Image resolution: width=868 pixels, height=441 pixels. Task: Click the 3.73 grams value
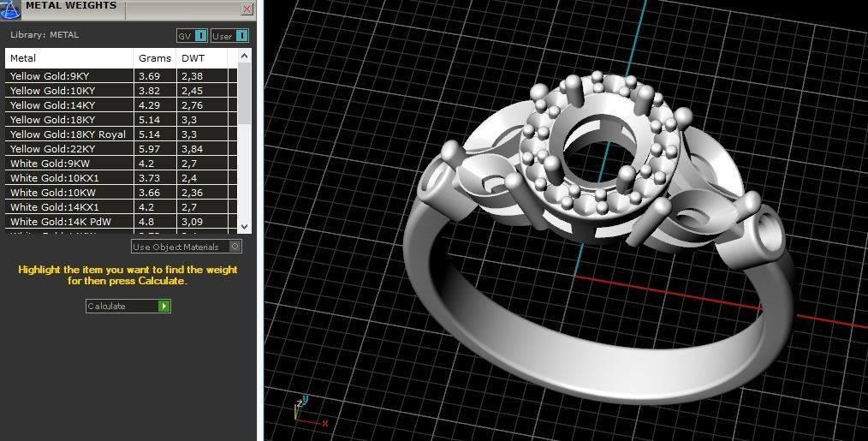tap(150, 178)
